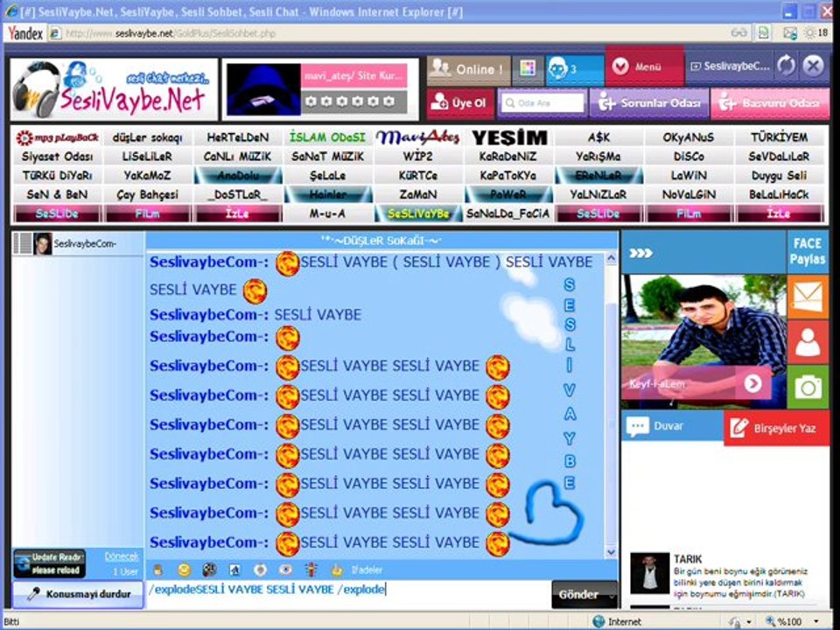This screenshot has height=630, width=840.
Task: Enter the Basvuru Odası room
Action: [x=770, y=103]
